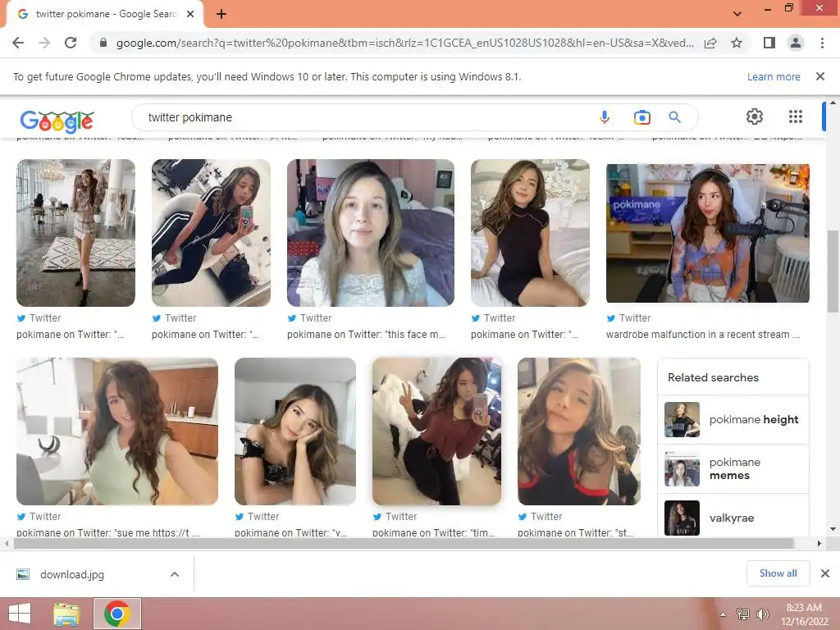Open the Chrome three-dot menu
Screen dimensions: 840x630
coord(822,43)
